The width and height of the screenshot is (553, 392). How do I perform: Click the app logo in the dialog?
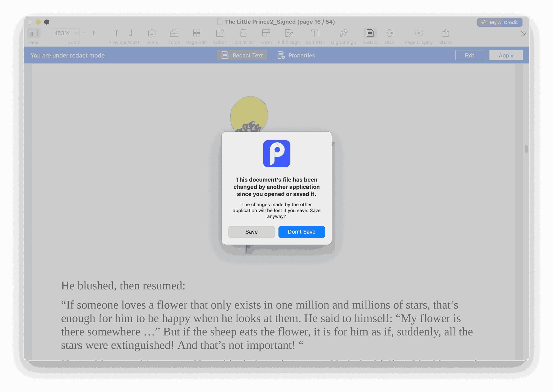[x=276, y=154]
